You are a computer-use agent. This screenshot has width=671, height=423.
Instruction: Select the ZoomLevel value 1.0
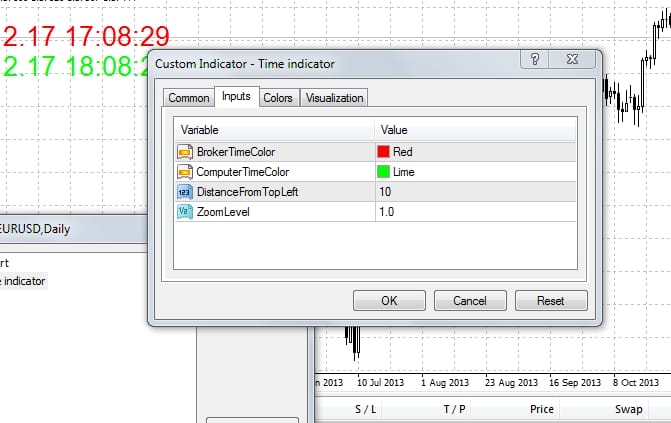(x=387, y=212)
